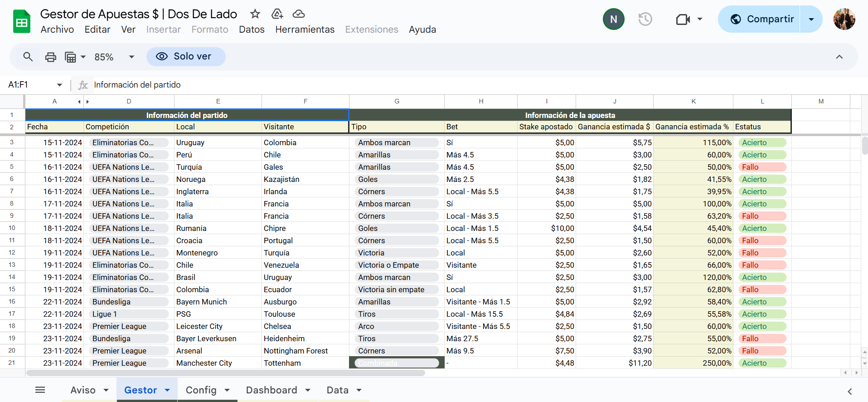The image size is (868, 402).
Task: Click the Compartir button
Action: (x=759, y=19)
